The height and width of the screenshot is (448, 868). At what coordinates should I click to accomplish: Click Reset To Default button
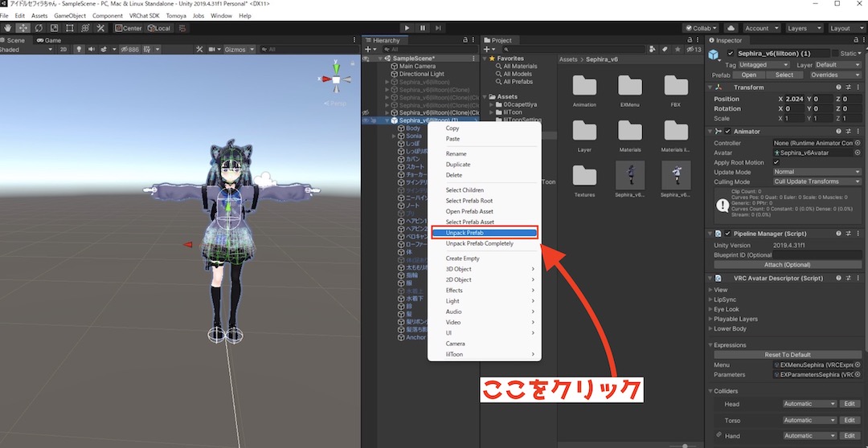coord(787,355)
